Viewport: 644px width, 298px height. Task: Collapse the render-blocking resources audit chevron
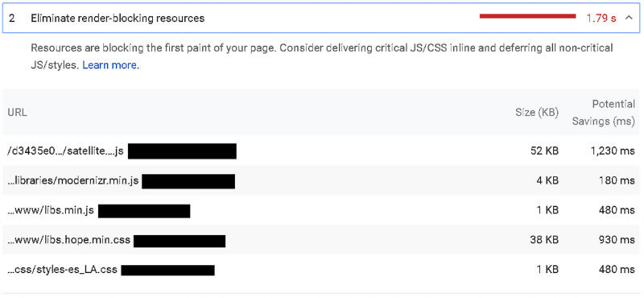coord(630,18)
